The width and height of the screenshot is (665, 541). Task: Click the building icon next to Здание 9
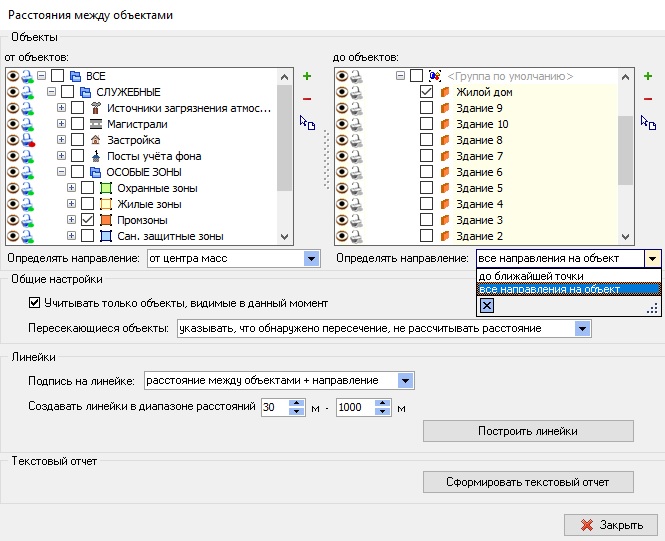445,108
